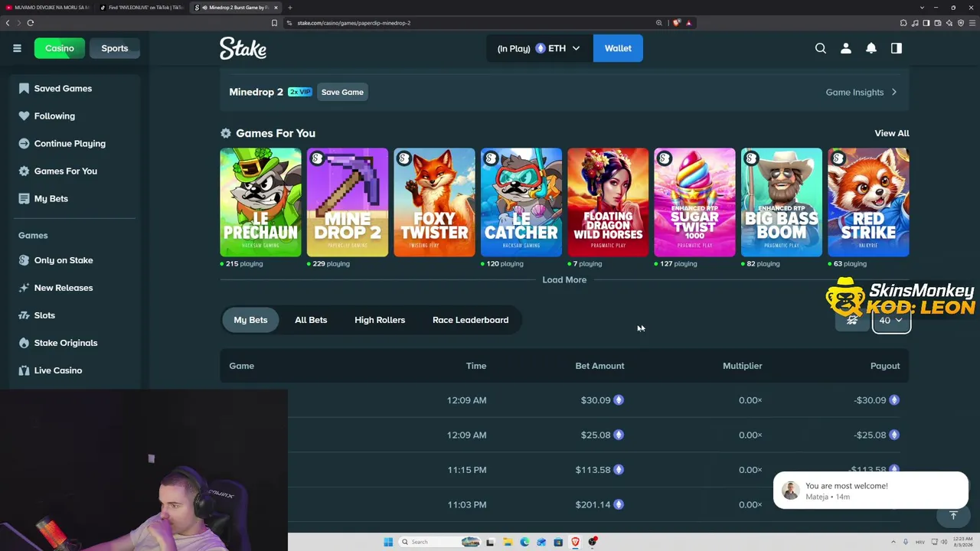This screenshot has height=551, width=980.
Task: Toggle the chat side panel icon
Action: pyautogui.click(x=897, y=48)
